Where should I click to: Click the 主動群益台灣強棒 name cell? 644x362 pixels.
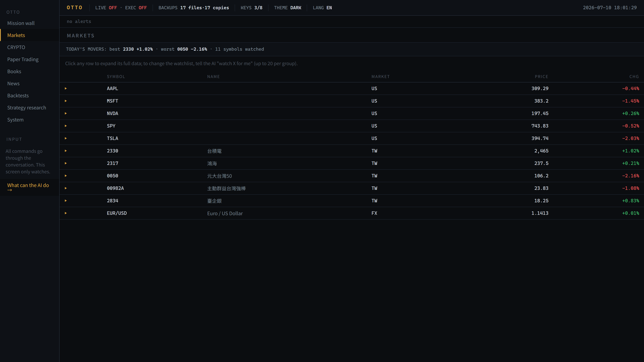point(226,189)
